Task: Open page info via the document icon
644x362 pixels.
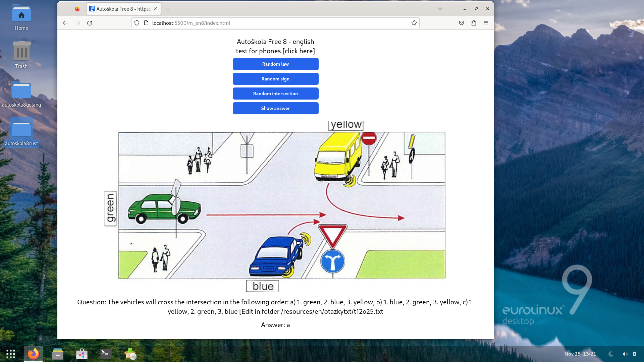Action: click(x=146, y=23)
